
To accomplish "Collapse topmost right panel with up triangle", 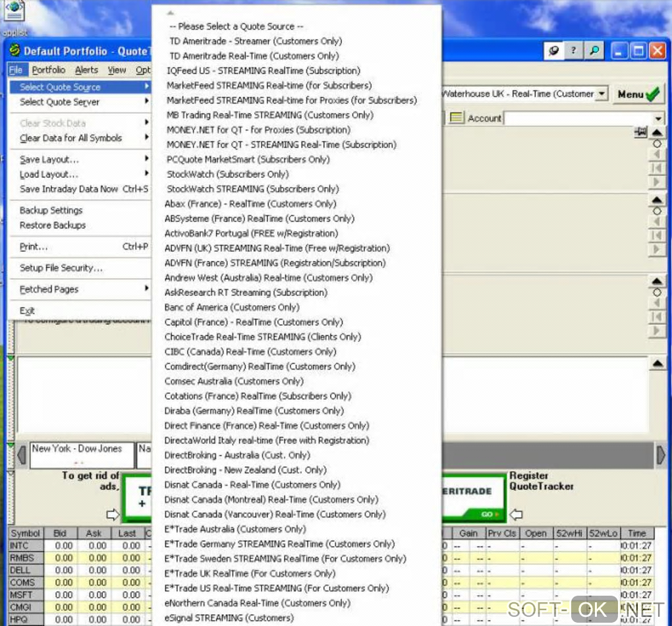I will coord(657,132).
